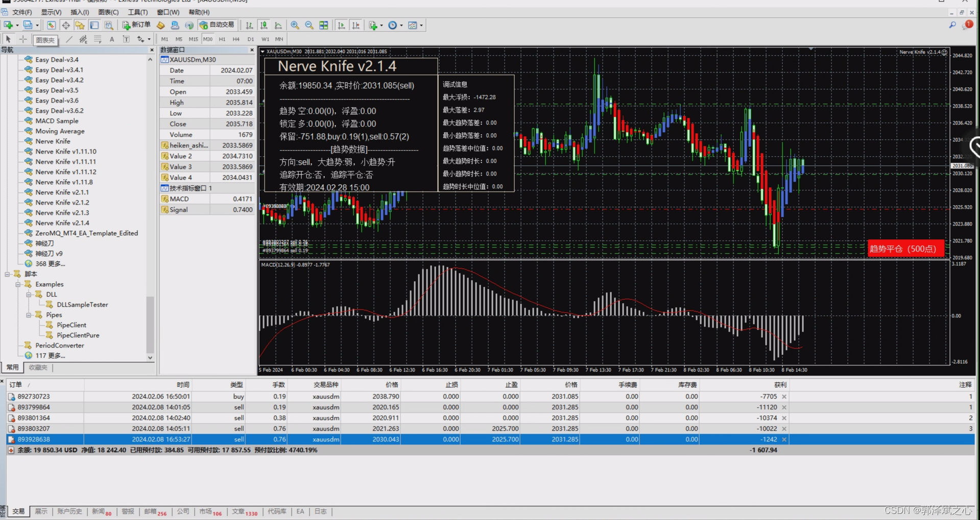The height and width of the screenshot is (520, 980).
Task: Open the templates dropdown arrow
Action: point(421,25)
